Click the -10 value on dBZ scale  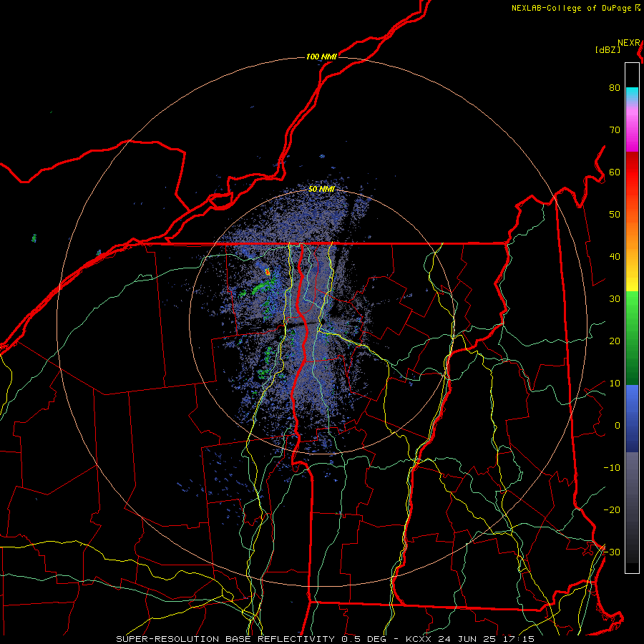612,467
